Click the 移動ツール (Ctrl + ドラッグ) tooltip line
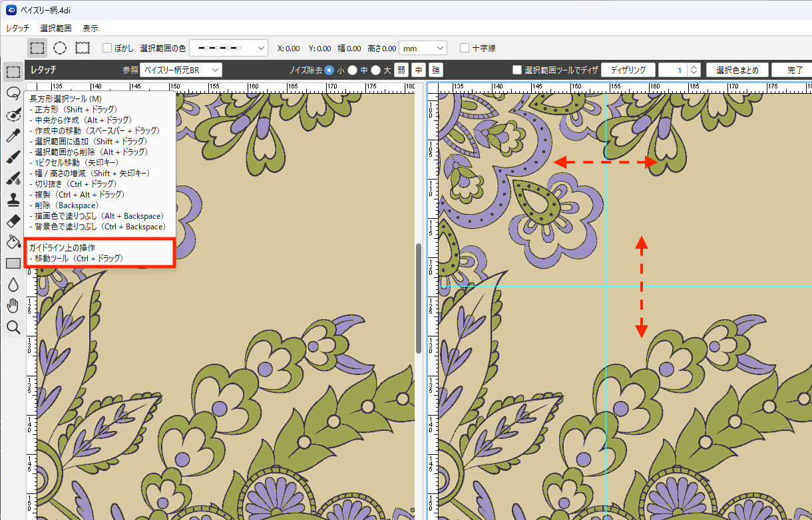This screenshot has width=812, height=520. 77,258
